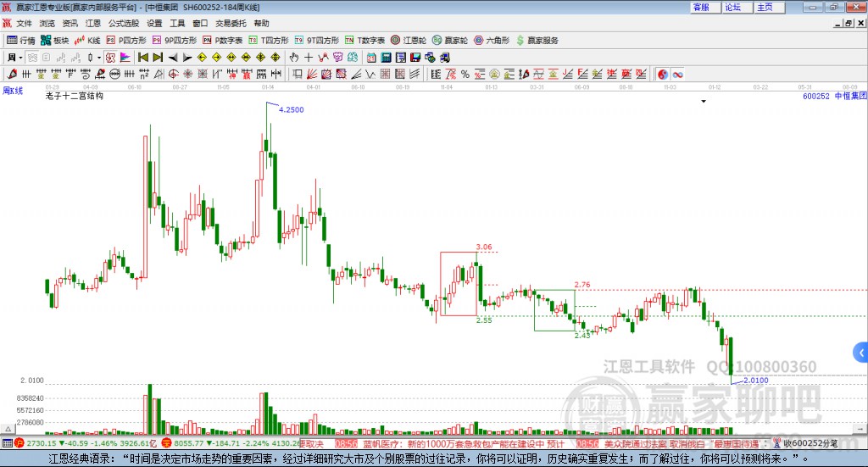
Task: Select the red pencil drawing tool
Action: 12,74
